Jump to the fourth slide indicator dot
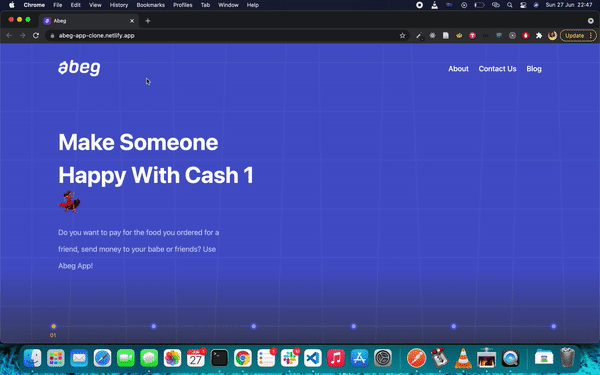 (x=354, y=326)
